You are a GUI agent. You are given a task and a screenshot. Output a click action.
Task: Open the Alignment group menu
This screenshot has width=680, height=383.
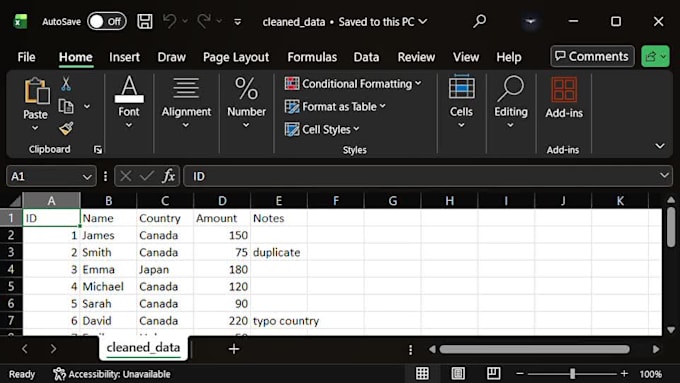[186, 102]
